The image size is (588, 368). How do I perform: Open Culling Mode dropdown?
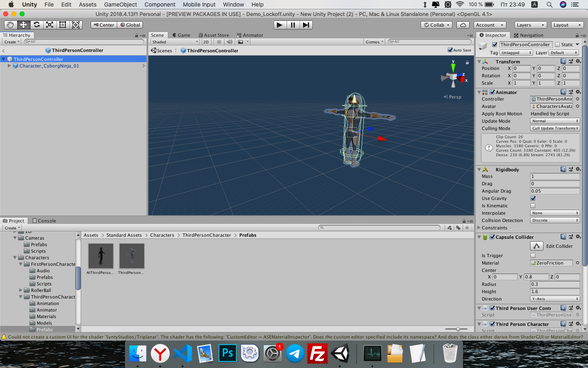[555, 128]
